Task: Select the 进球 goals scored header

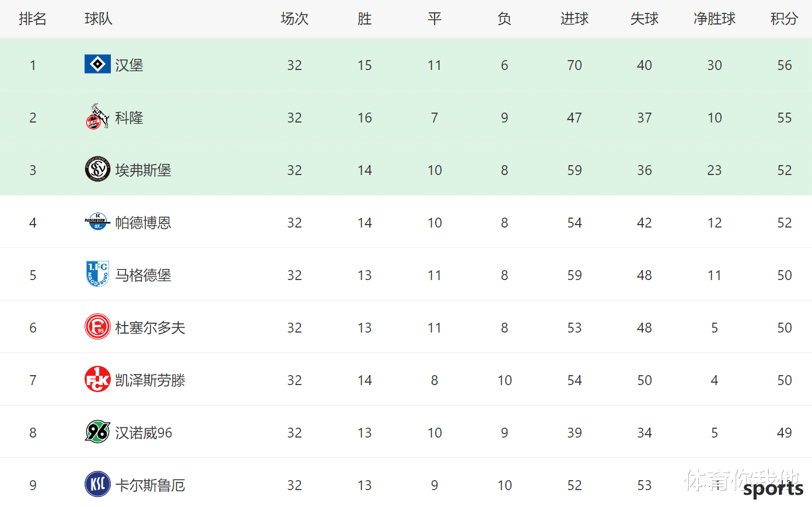Action: [x=575, y=19]
